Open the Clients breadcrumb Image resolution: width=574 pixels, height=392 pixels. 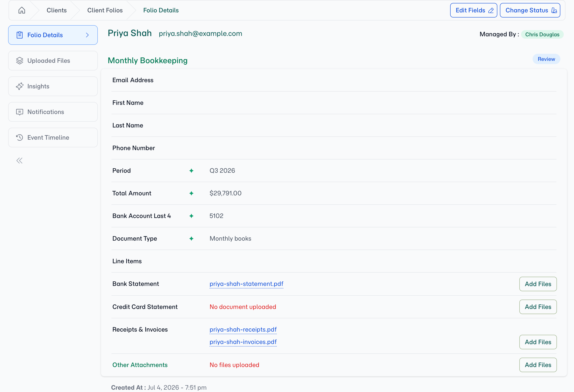click(x=57, y=10)
